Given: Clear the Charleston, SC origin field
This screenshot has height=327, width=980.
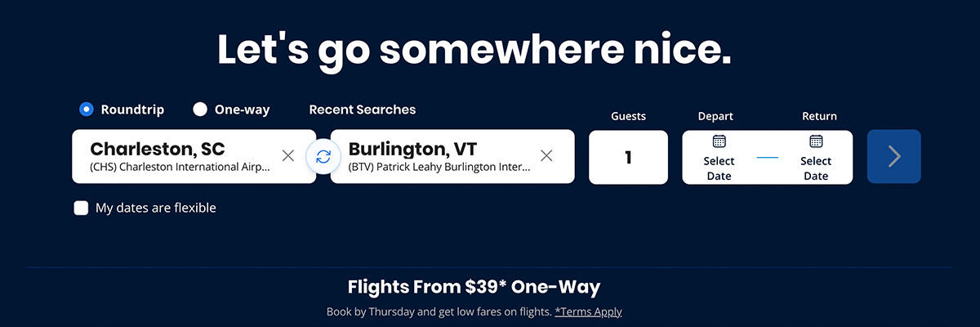Looking at the screenshot, I should coord(288,156).
